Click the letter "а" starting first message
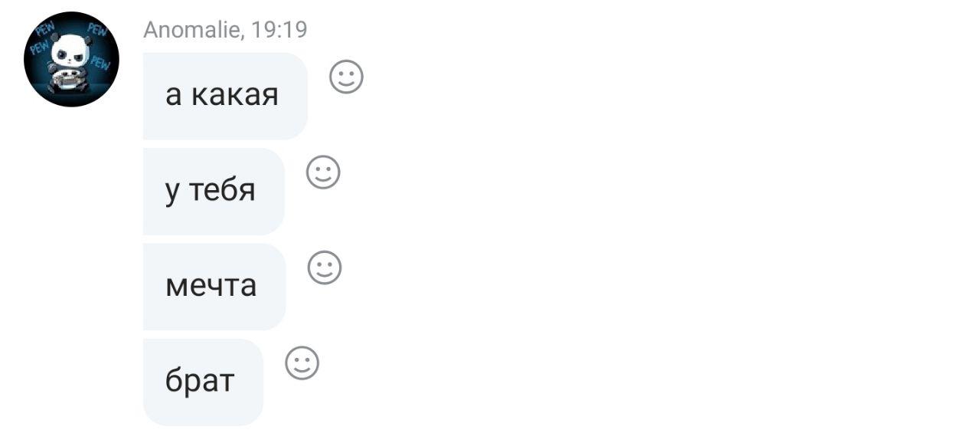The height and width of the screenshot is (443, 980). 173,97
